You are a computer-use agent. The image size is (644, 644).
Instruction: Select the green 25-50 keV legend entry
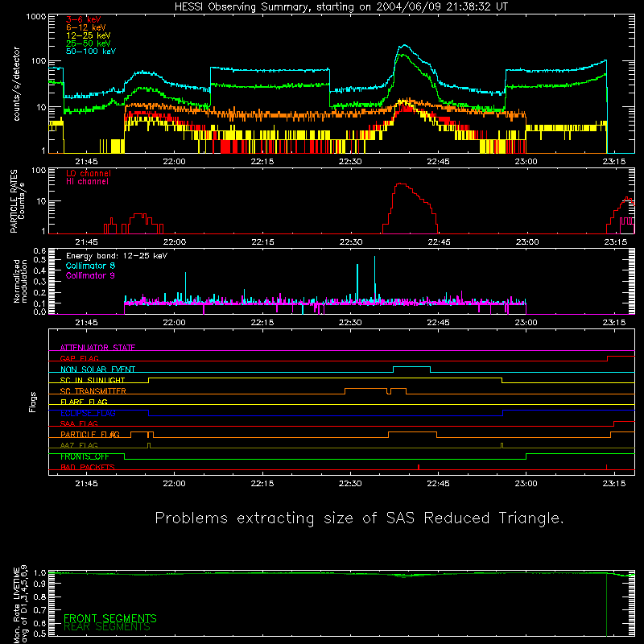tap(88, 43)
